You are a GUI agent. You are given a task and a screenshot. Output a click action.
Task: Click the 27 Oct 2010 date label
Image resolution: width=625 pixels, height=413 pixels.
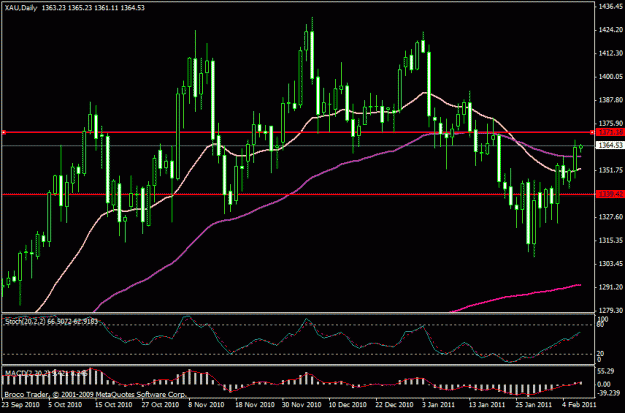click(x=160, y=405)
